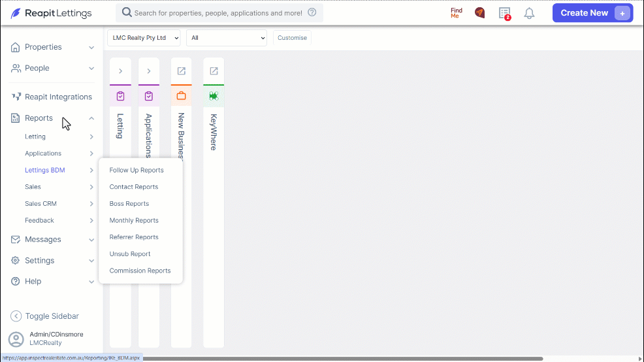Focus the search properties input field
This screenshot has height=362, width=644.
(x=219, y=13)
